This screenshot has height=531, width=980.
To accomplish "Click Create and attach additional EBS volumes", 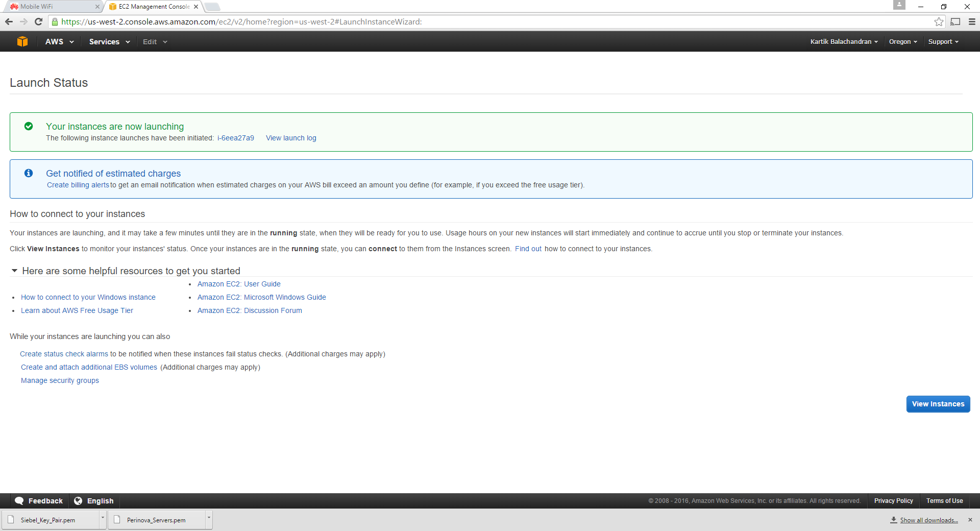I will click(89, 367).
